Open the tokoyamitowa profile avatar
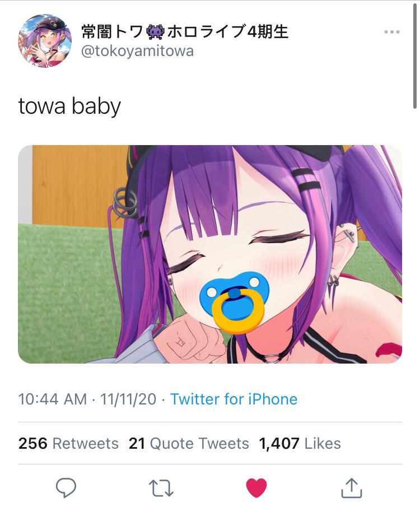The height and width of the screenshot is (507, 420). [x=45, y=41]
